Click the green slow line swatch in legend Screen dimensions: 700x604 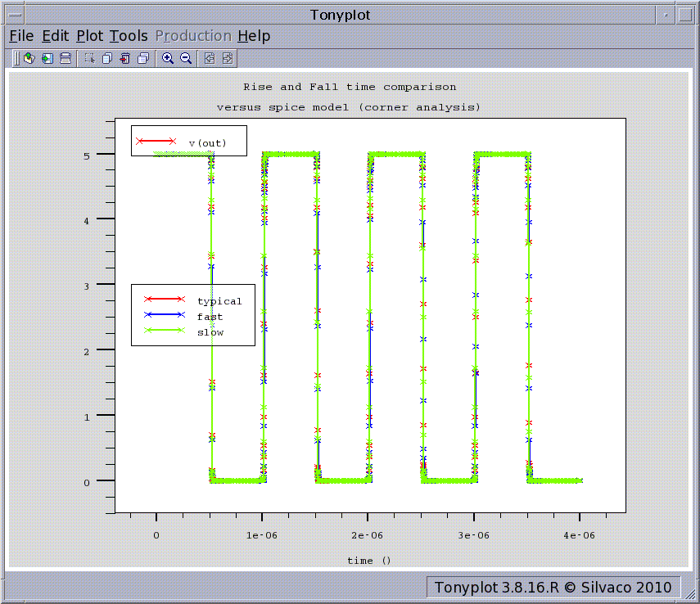click(165, 331)
